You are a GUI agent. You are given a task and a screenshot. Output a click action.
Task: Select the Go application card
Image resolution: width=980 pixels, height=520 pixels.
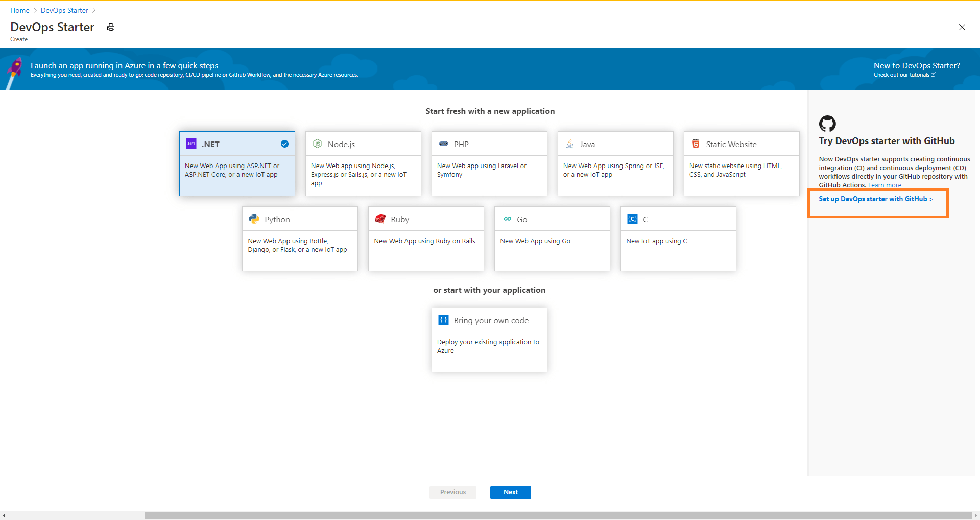552,239
